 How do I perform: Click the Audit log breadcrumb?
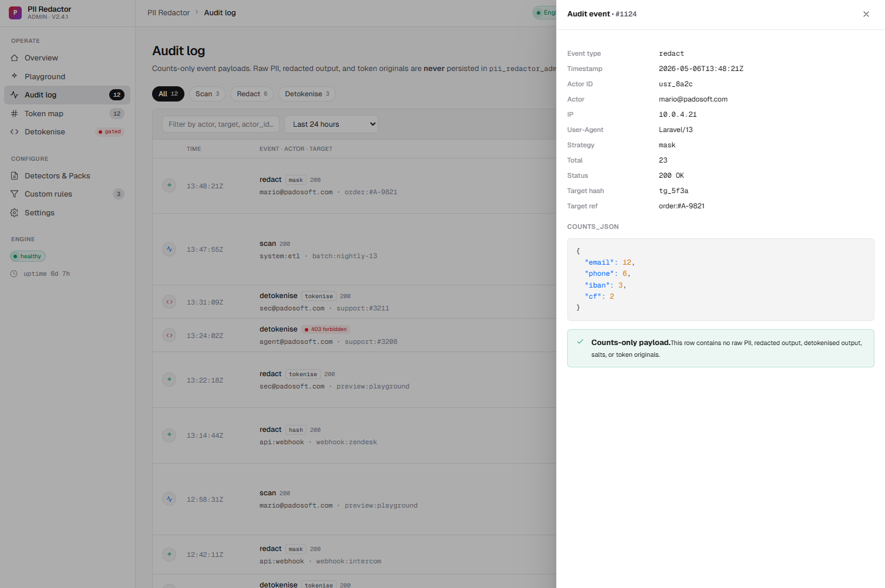tap(220, 13)
